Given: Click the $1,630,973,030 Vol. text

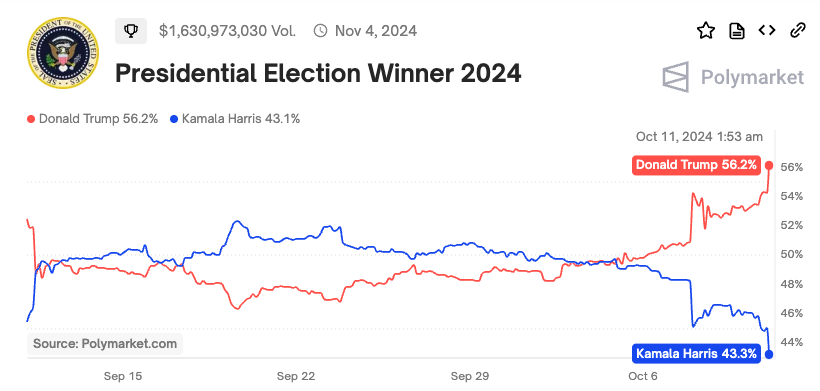Looking at the screenshot, I should [227, 31].
